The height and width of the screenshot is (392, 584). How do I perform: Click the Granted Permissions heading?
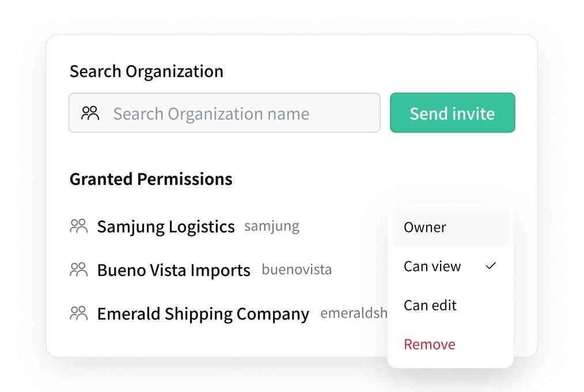pyautogui.click(x=151, y=179)
